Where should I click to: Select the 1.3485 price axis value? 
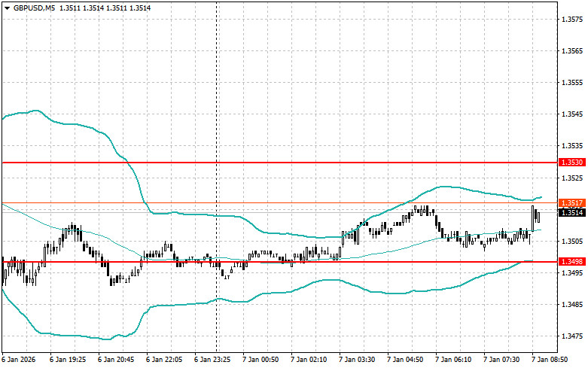[572, 305]
